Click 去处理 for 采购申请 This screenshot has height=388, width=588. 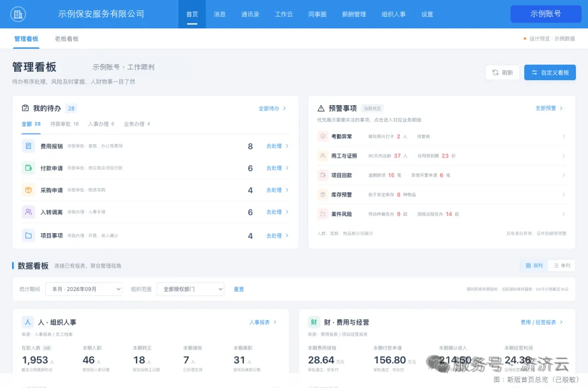[277, 190]
